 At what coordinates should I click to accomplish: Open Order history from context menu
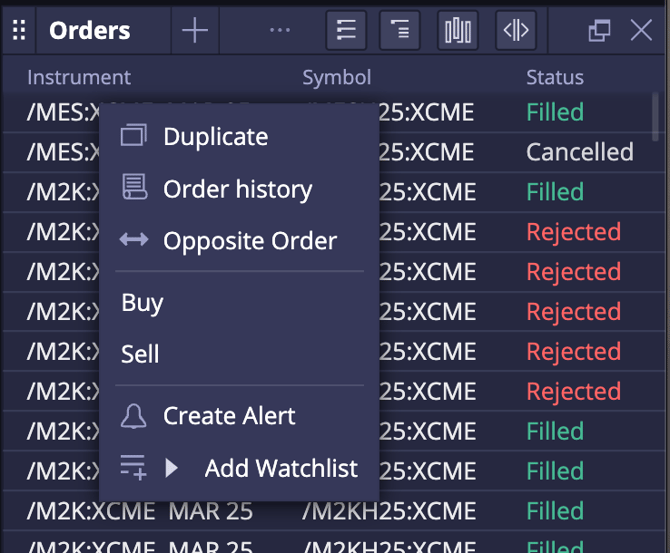click(239, 188)
